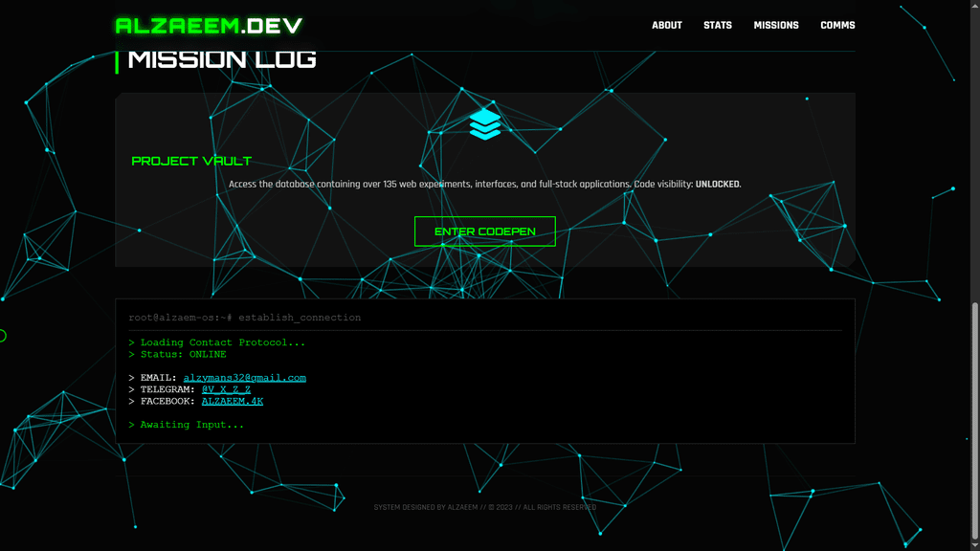Open the ABOUT navigation item
980x551 pixels.
click(667, 26)
